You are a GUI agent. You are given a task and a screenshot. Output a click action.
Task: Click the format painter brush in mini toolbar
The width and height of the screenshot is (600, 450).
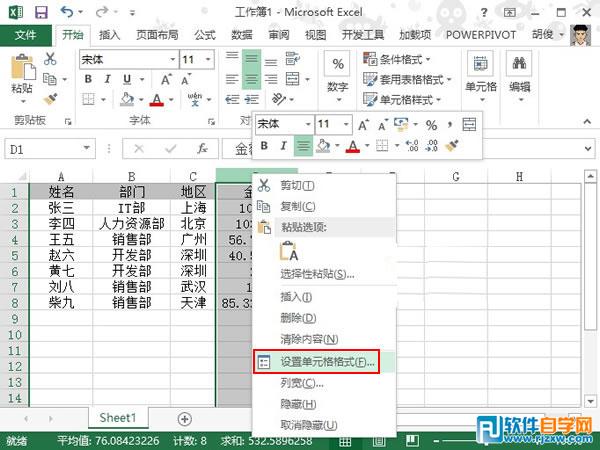pos(452,146)
